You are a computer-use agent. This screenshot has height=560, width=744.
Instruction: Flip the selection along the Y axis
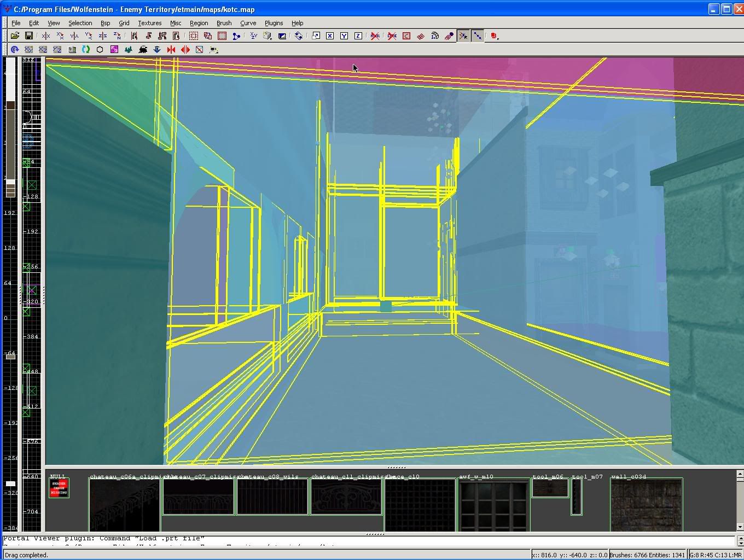pos(74,36)
